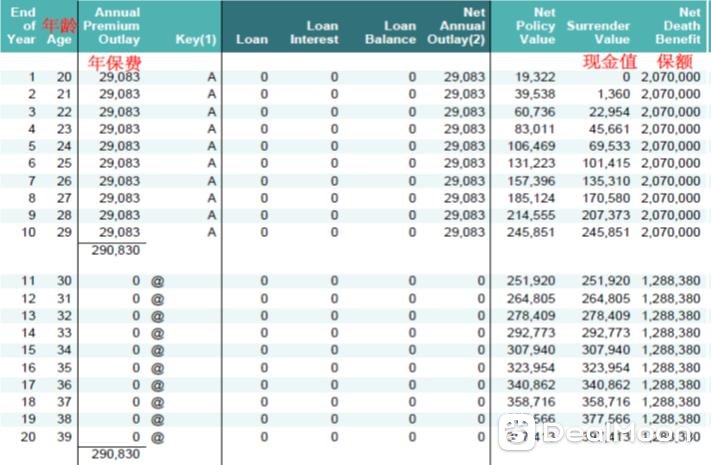
Task: Select year number 17 in End of Year
Action: (x=28, y=385)
